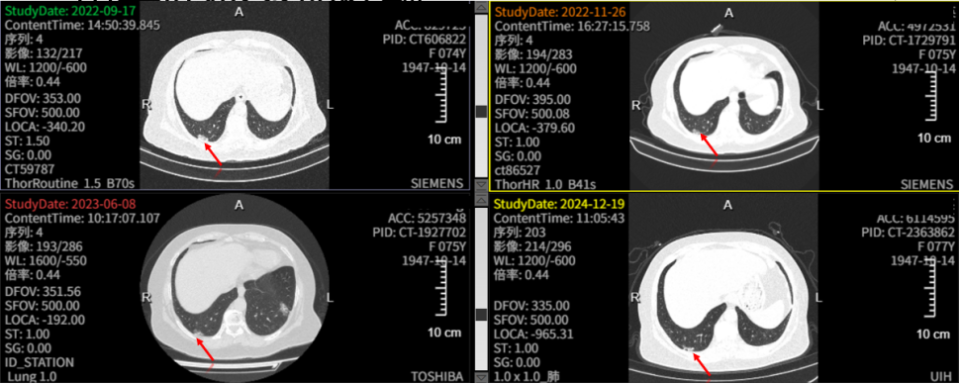Click the top-left panel's slice scrollbar thumb
Image resolution: width=960 pixels, height=384 pixels.
[481, 111]
